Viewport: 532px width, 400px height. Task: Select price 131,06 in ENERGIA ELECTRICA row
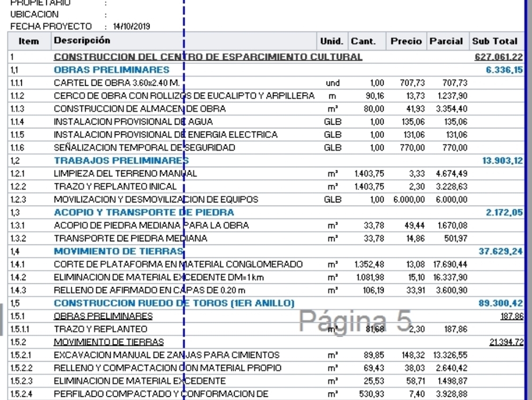pos(414,134)
